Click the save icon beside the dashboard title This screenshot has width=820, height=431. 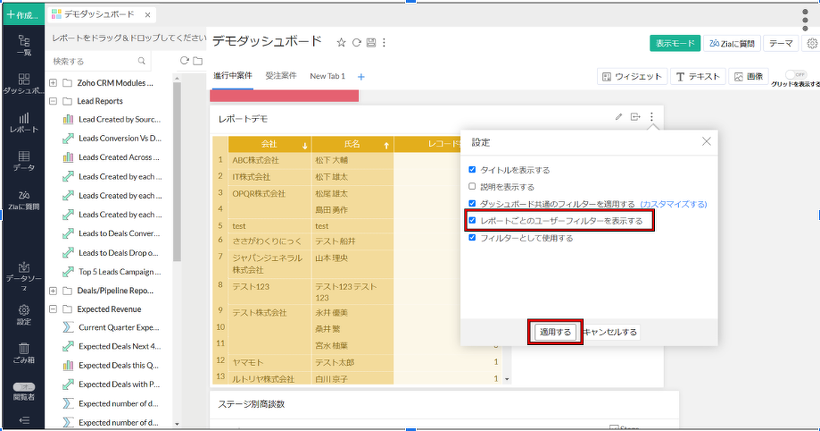pos(370,43)
